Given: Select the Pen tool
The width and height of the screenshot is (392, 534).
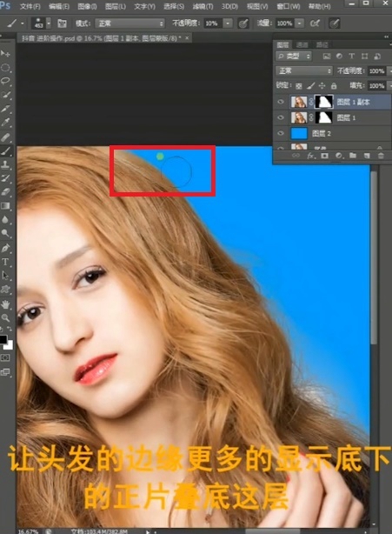Looking at the screenshot, I should coord(5,248).
